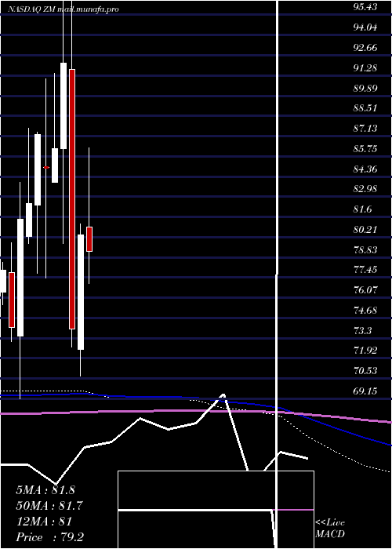Select the 74.68 price axis label

365,311
